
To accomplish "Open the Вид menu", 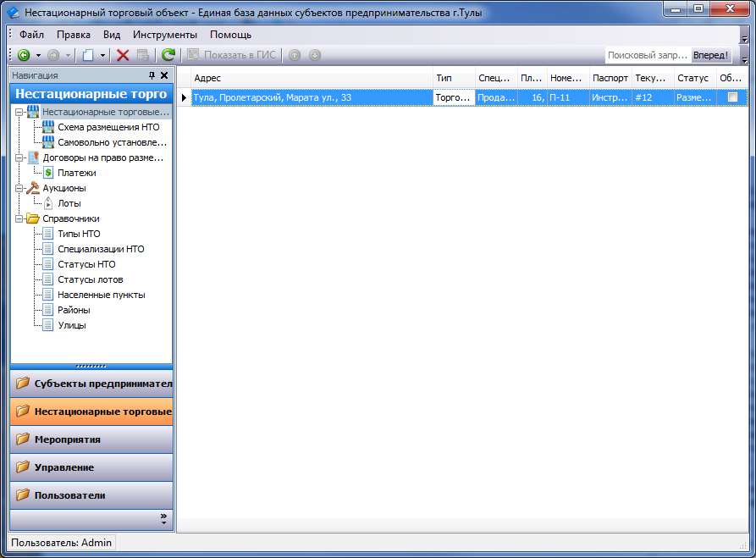I will pyautogui.click(x=112, y=35).
